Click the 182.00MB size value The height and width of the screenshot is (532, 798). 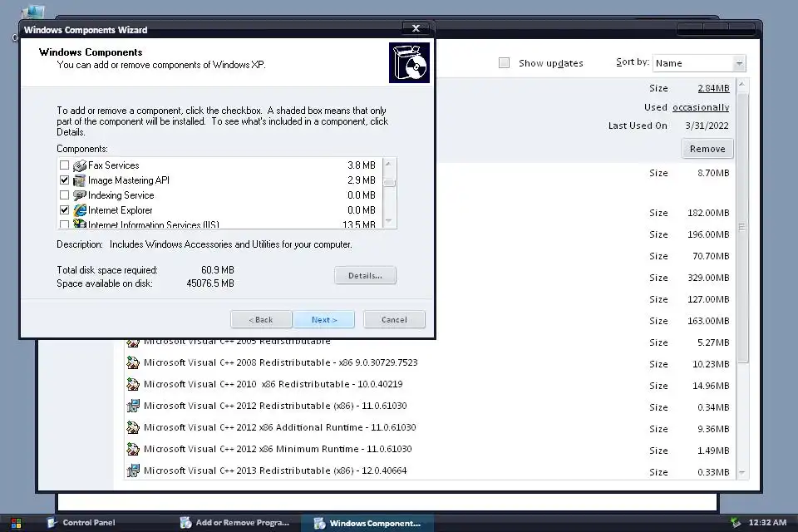click(708, 213)
